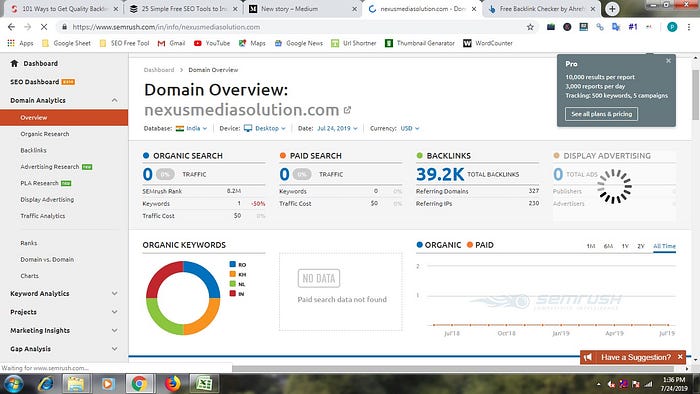
Task: Open Firefox from taskbar
Action: [172, 384]
